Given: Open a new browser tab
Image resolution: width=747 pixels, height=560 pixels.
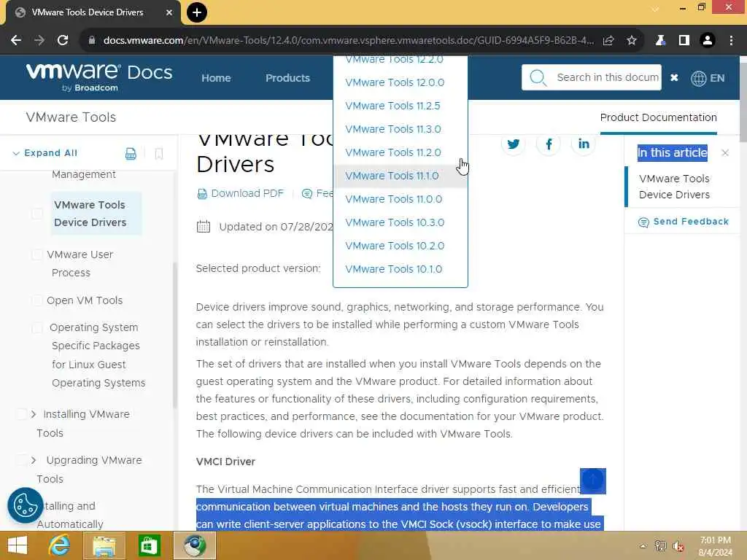Looking at the screenshot, I should [197, 12].
